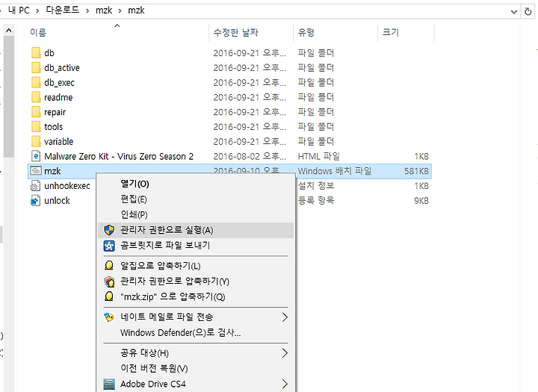Click the "mzk.zip" 으로 압축하기 icon
This screenshot has width=538, height=392.
pos(109,296)
